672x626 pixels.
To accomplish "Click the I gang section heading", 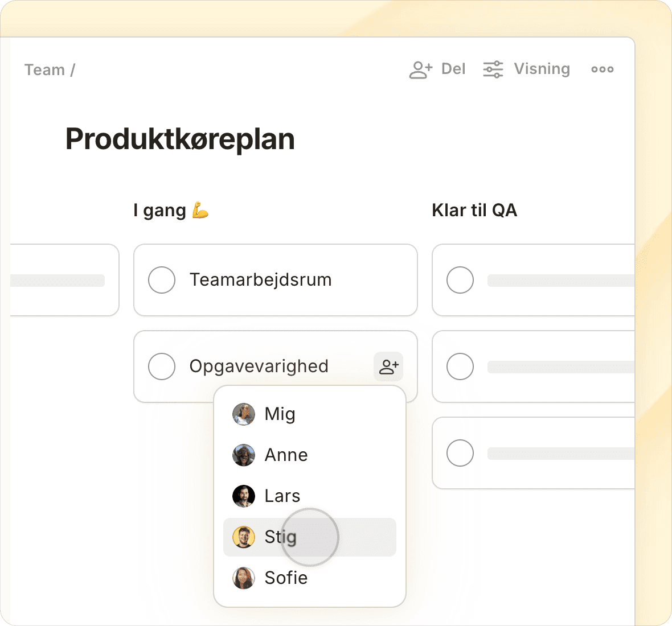I will point(160,211).
